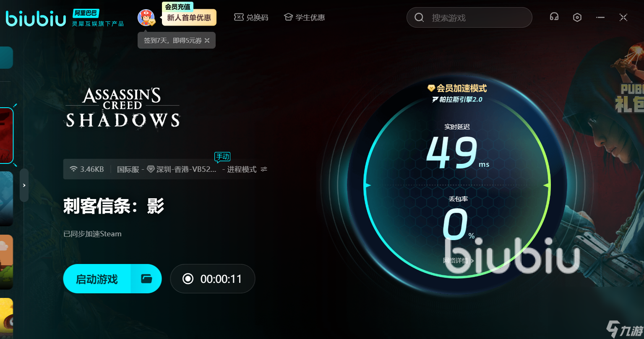
Task: Select the red game thumbnail in sidebar
Action: point(6,135)
